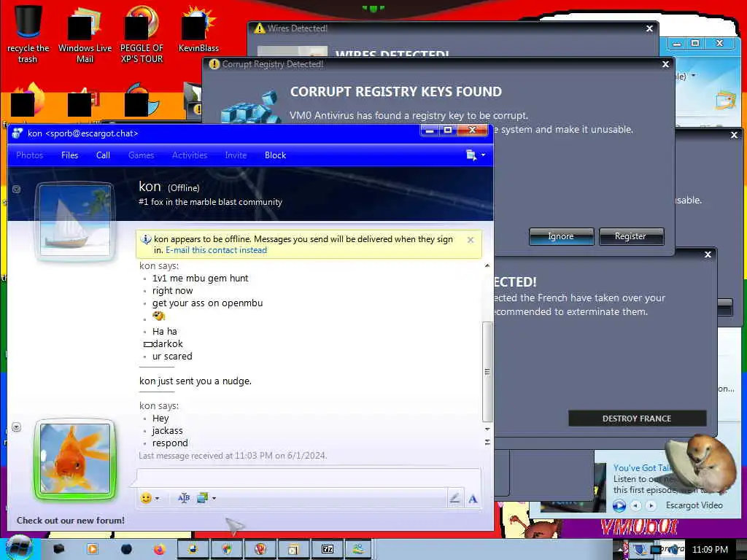Open the media player taskbar icon
Viewport: 747px width, 560px height.
click(x=93, y=550)
